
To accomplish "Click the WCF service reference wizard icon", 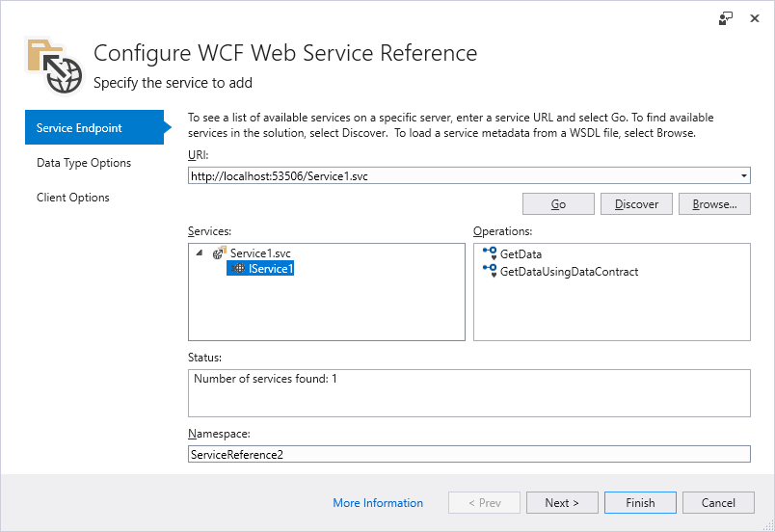I will point(54,66).
